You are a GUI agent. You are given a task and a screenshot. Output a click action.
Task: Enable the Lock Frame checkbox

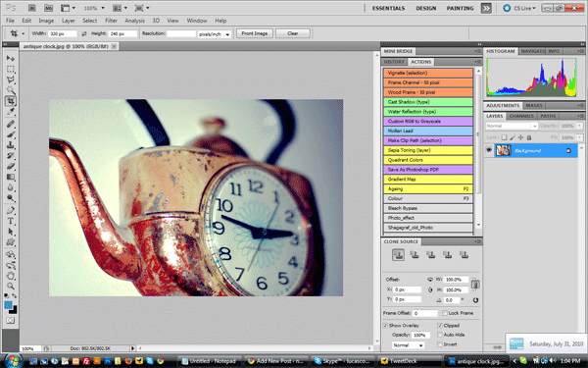[x=445, y=313]
